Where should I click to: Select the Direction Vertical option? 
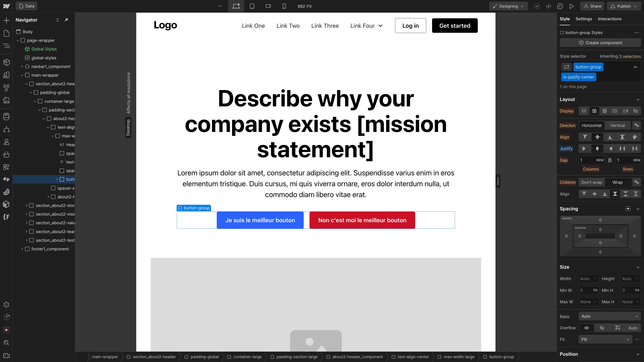click(618, 125)
